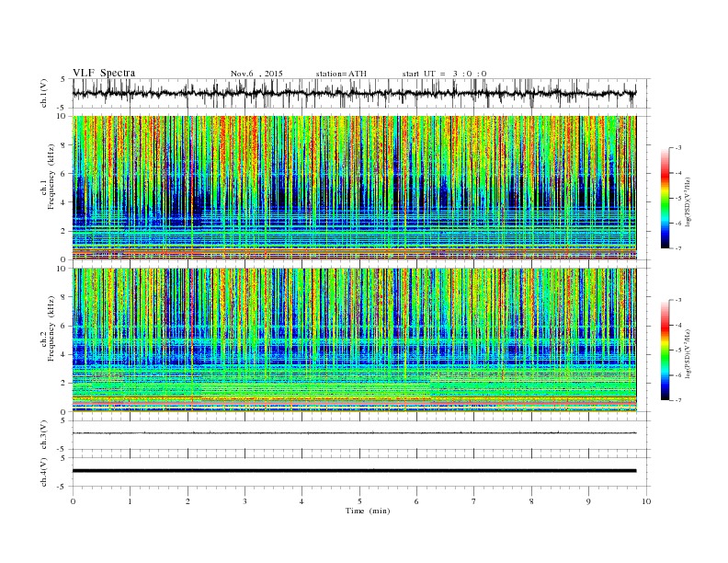Click the ch.4 thick voltage trace
The image size is (728, 563).
point(355,471)
